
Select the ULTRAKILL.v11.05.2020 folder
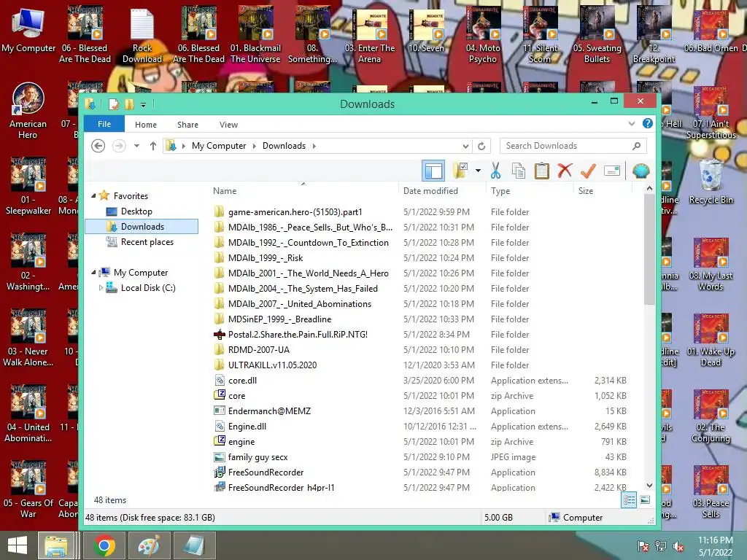tap(272, 365)
